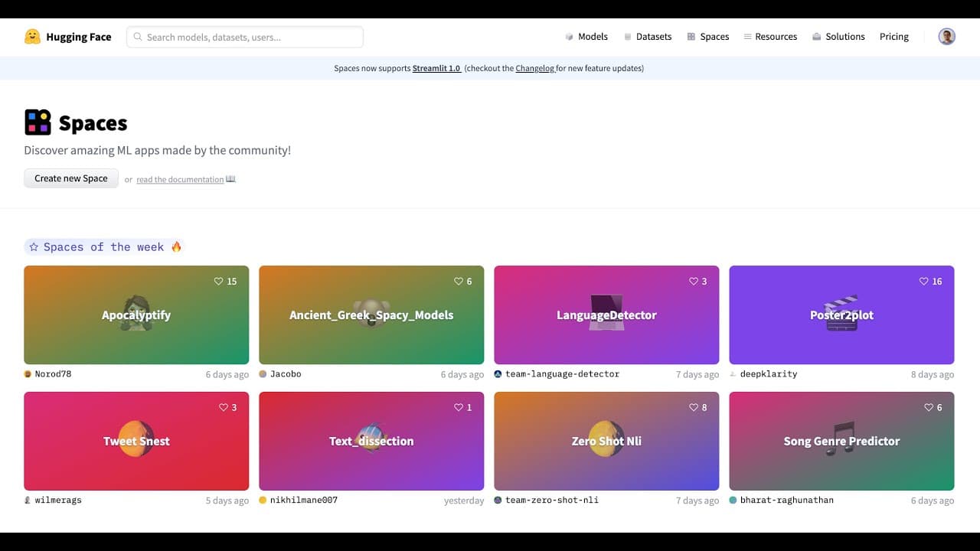Click the search magnifier icon

point(138,37)
